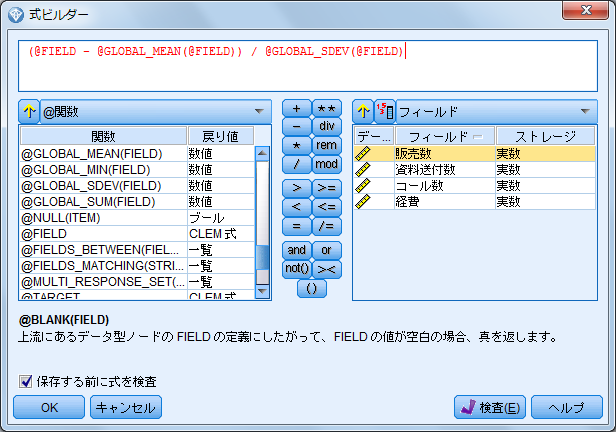Click the or operator button
616x432 pixels.
[327, 250]
